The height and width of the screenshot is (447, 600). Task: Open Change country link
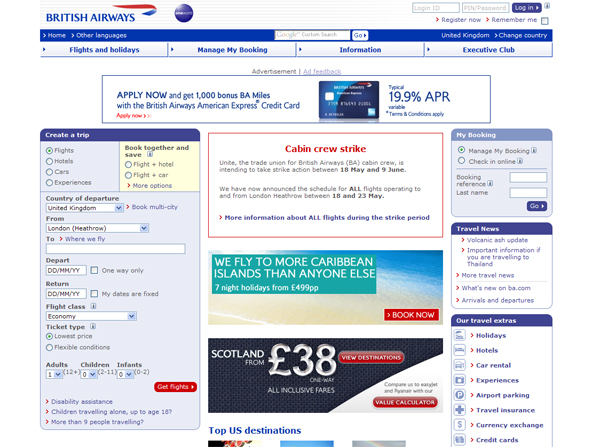[521, 35]
